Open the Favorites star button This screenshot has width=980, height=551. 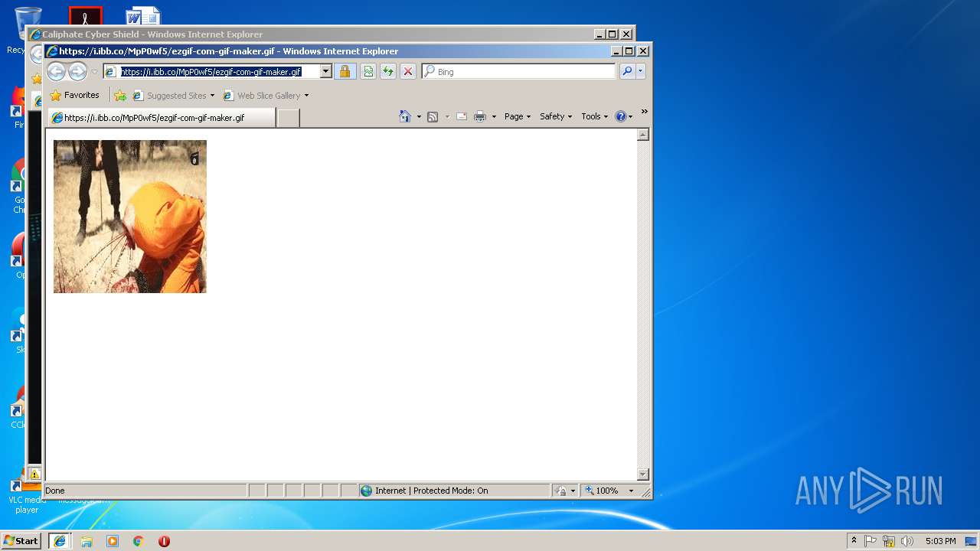coord(75,96)
